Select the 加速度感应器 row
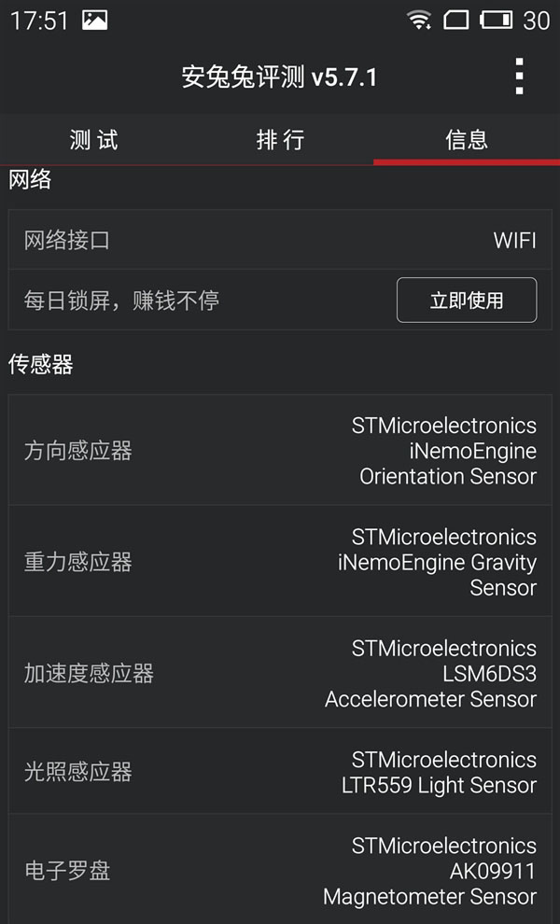This screenshot has height=924, width=560. (280, 673)
